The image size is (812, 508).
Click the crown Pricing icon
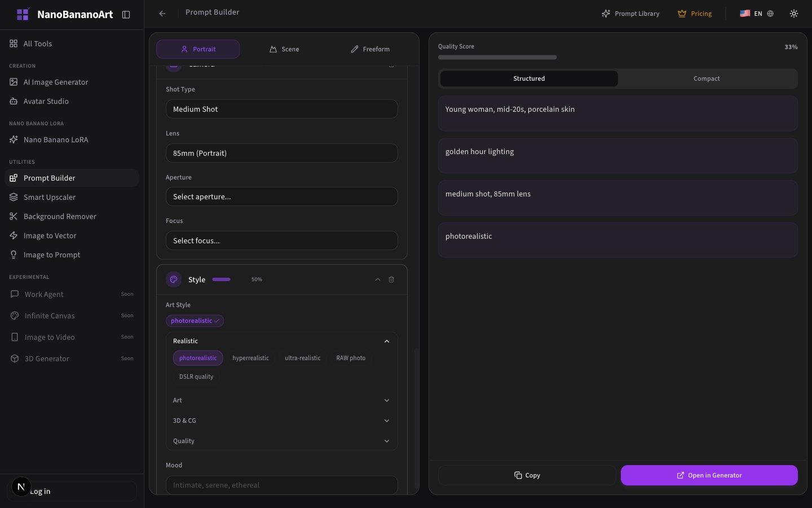click(x=682, y=14)
